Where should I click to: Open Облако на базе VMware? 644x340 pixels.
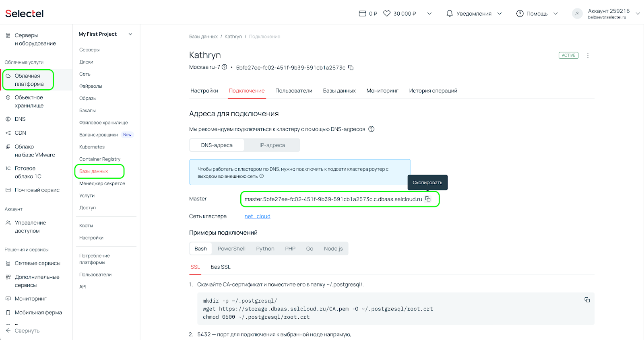point(35,151)
